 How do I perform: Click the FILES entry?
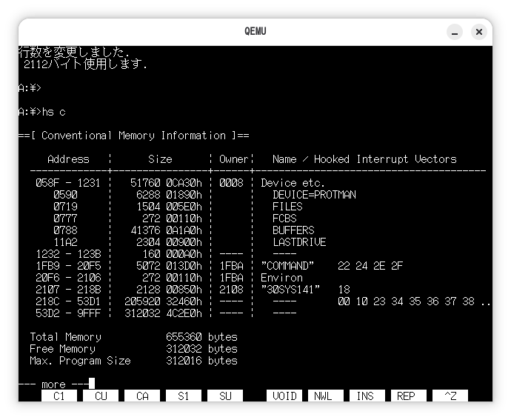click(287, 207)
